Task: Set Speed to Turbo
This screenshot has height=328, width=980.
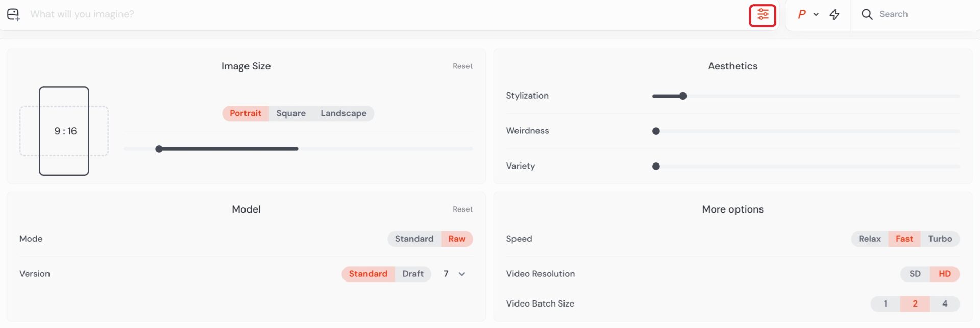Action: pos(940,239)
